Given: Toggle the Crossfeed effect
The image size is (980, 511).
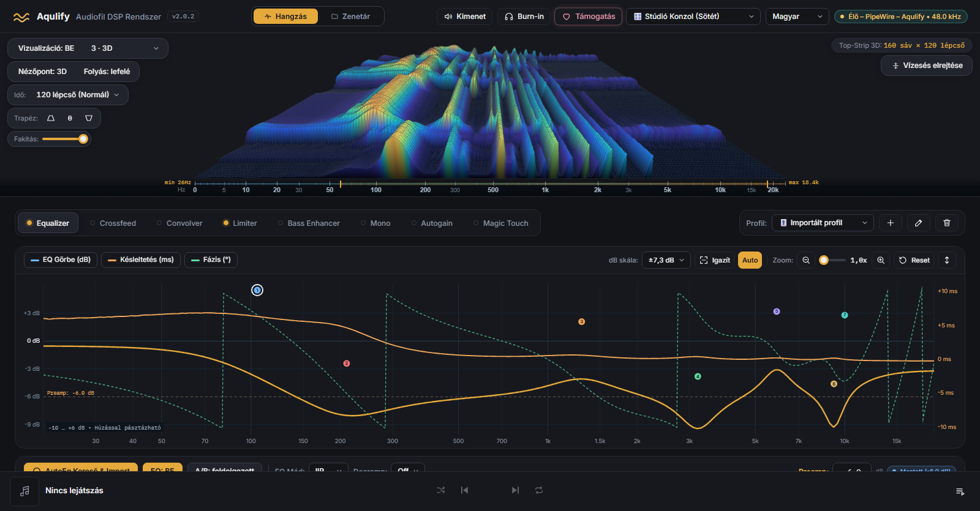Looking at the screenshot, I should 113,223.
